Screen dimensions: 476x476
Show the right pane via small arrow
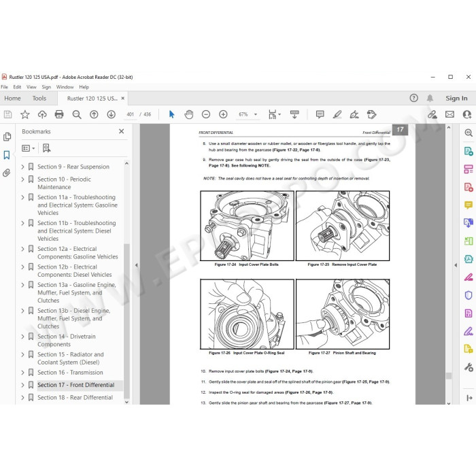coord(456,265)
